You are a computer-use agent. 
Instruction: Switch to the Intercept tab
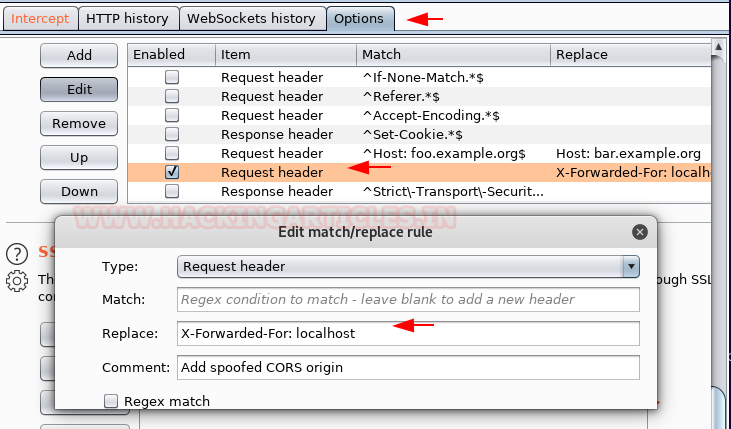click(40, 18)
